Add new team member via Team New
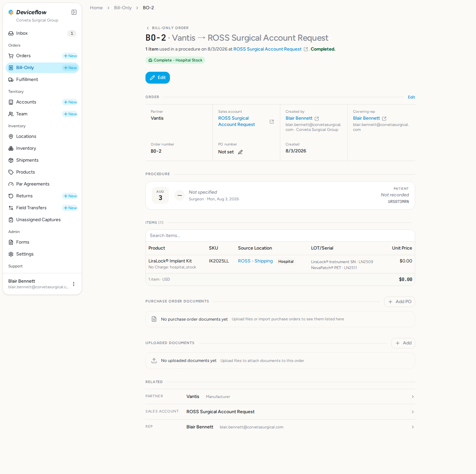The height and width of the screenshot is (474, 476). [70, 114]
